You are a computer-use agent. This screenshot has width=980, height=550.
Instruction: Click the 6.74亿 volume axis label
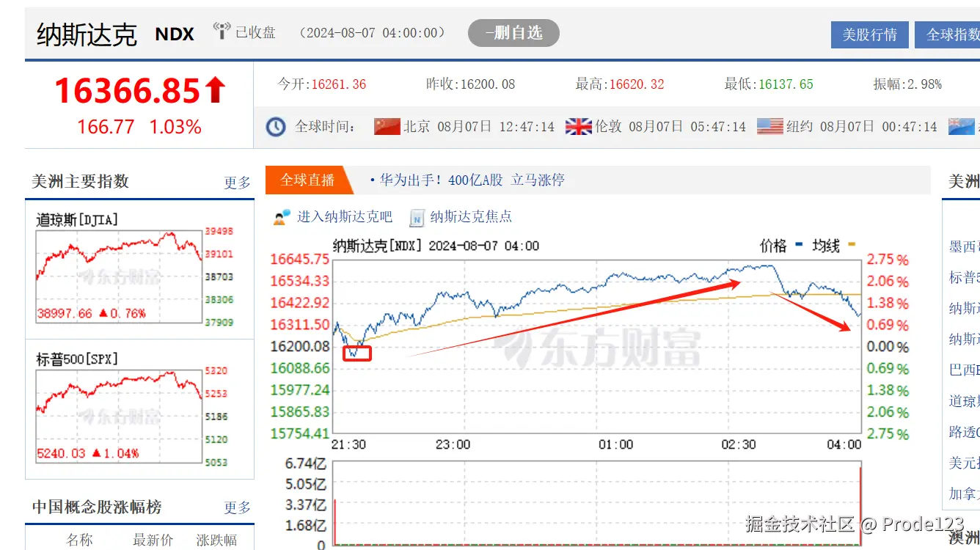point(305,463)
